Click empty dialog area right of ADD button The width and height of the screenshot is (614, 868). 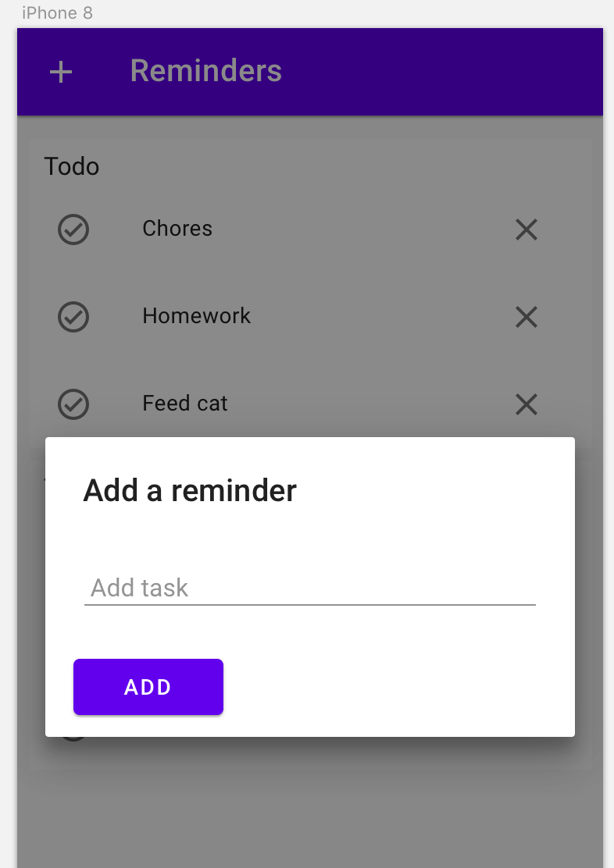tap(399, 687)
